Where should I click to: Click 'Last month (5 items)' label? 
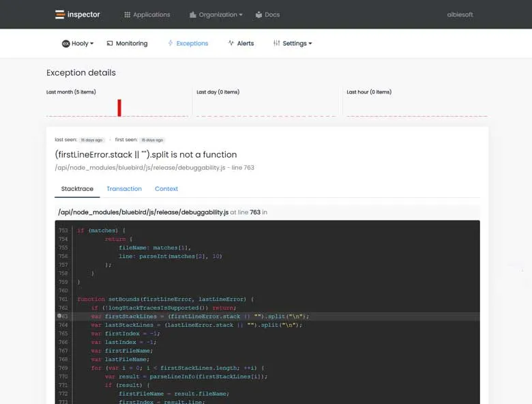71,92
